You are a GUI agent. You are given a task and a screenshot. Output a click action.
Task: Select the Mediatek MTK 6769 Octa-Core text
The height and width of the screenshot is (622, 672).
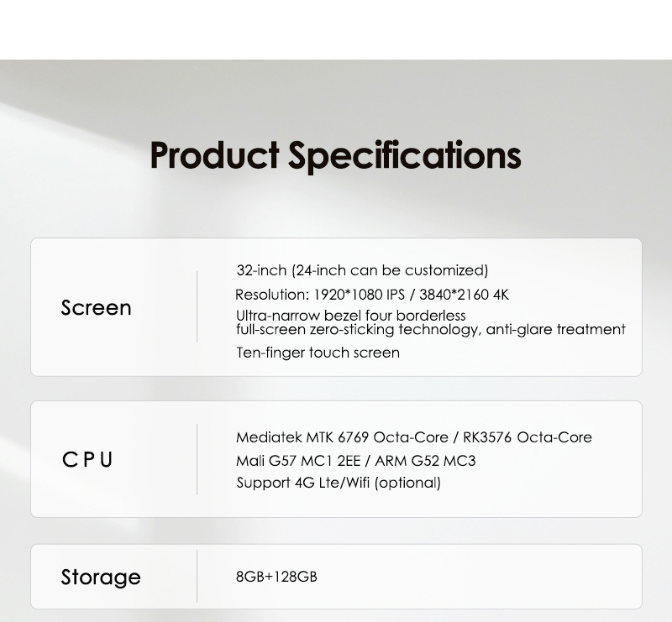pyautogui.click(x=341, y=437)
